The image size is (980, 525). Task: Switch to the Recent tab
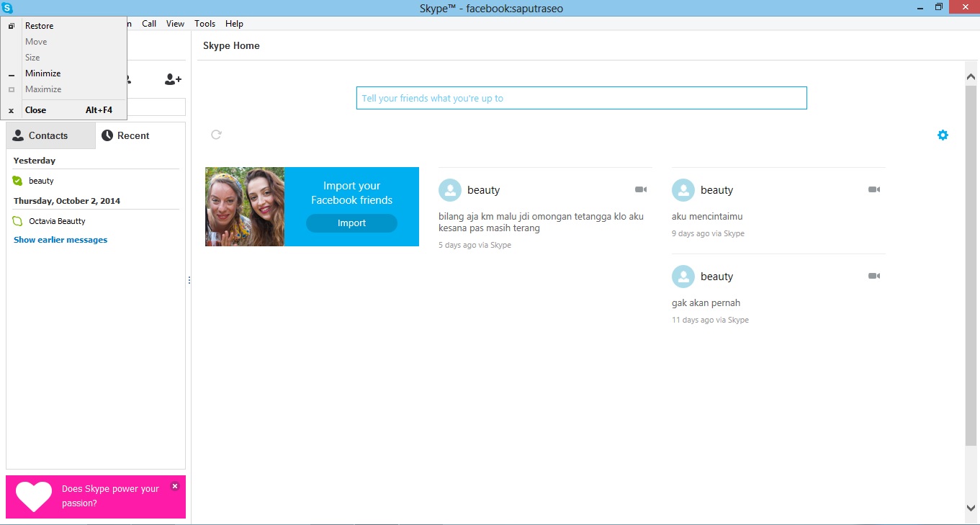pyautogui.click(x=132, y=135)
